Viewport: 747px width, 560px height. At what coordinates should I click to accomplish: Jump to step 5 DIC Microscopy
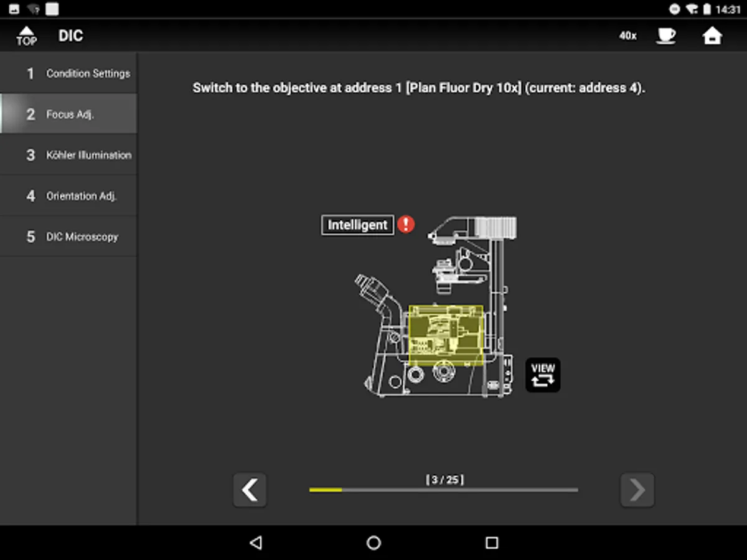tap(68, 236)
